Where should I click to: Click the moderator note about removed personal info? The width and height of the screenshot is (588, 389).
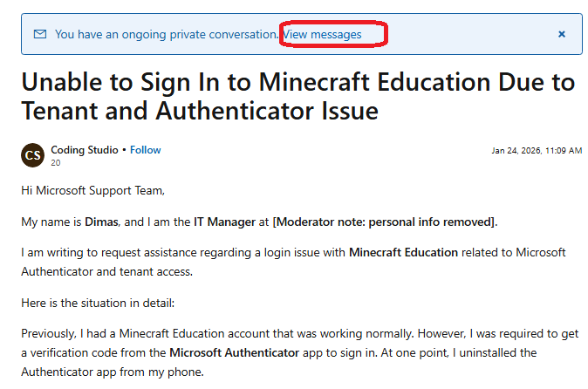[385, 222]
